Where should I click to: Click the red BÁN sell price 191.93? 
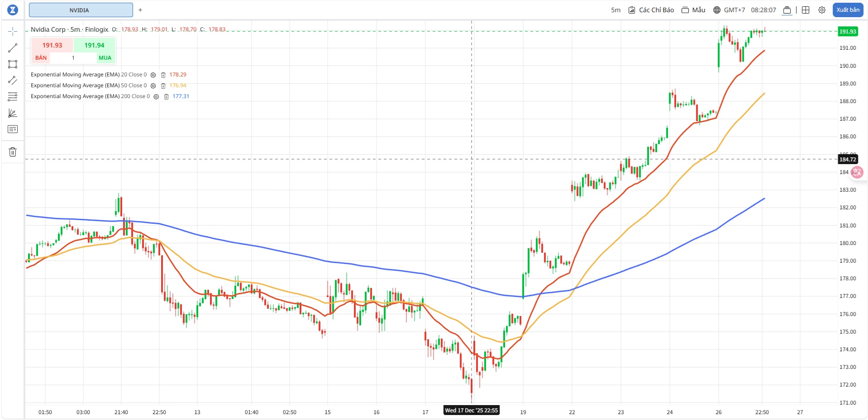(52, 45)
